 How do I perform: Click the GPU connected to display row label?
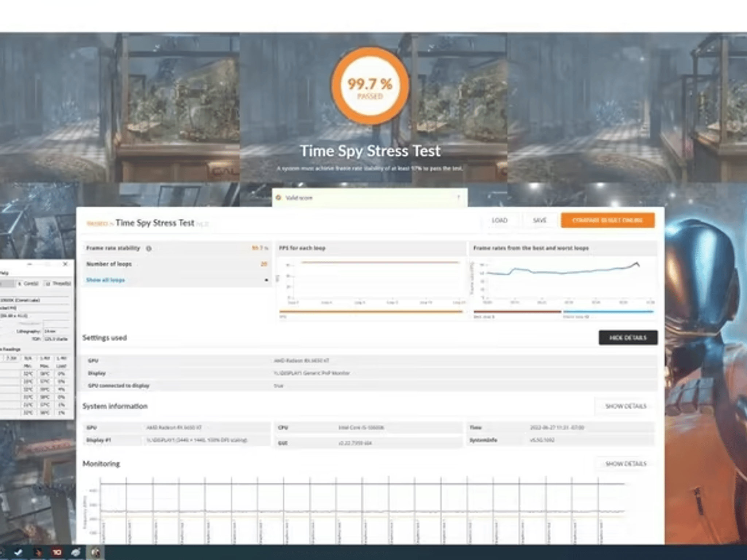click(x=119, y=386)
